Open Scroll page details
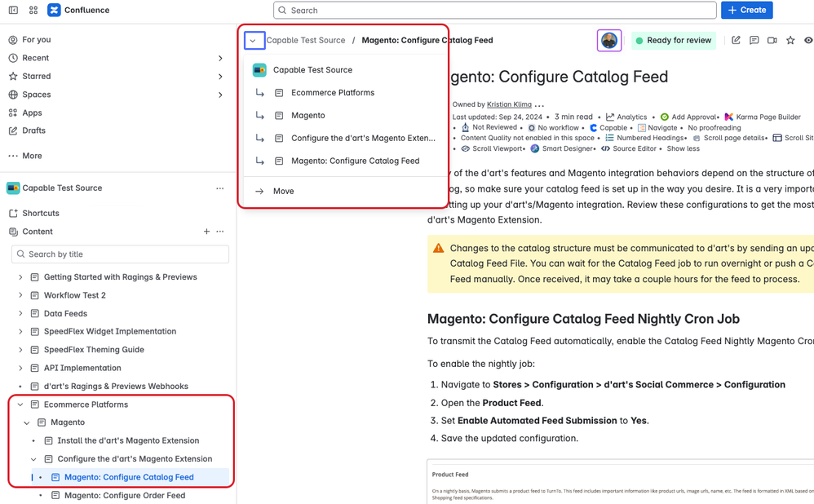Viewport: 814px width, 504px height. coord(729,138)
